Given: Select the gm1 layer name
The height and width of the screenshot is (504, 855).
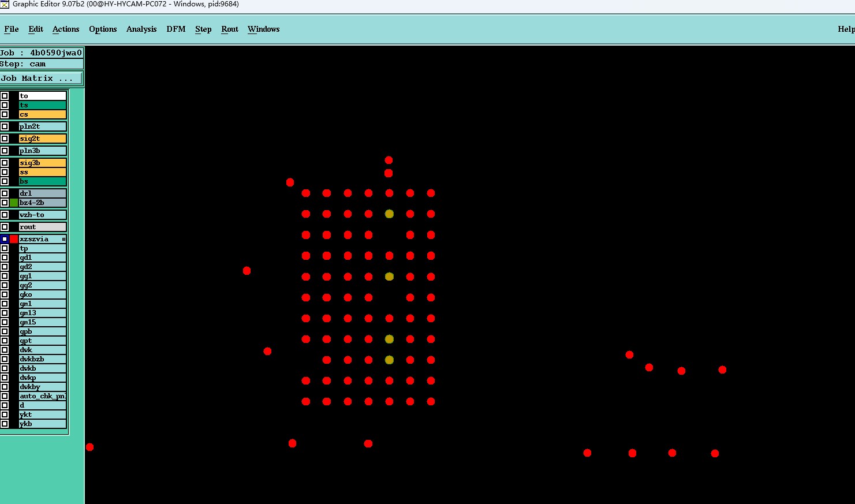Looking at the screenshot, I should point(43,304).
